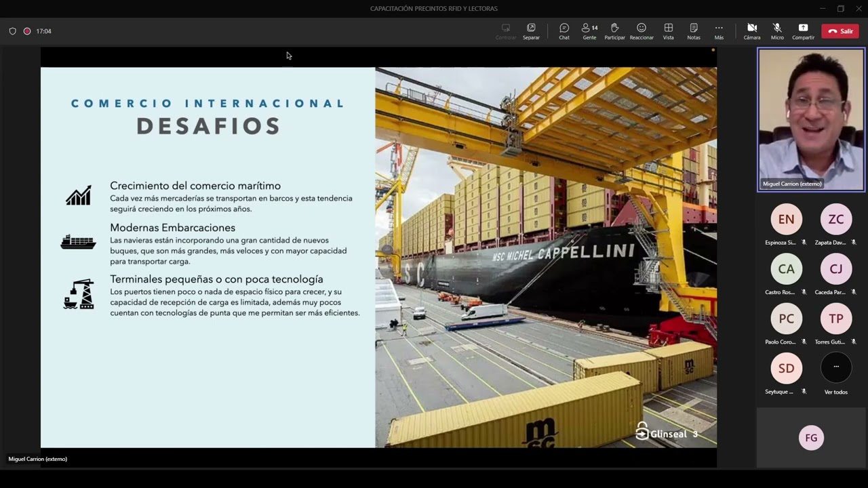
Task: Click Compartir to share screen
Action: [x=803, y=31]
